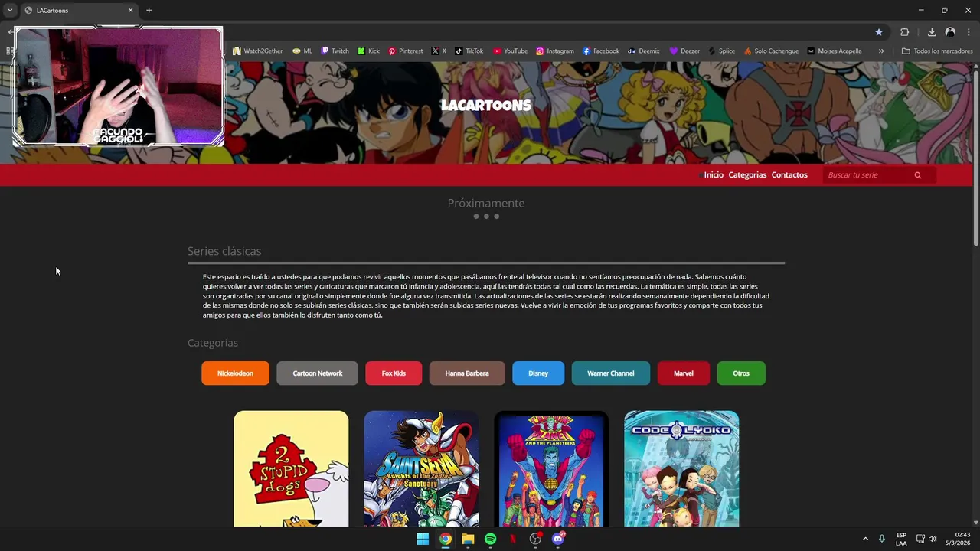Open Chrome from the taskbar
Viewport: 980px width, 551px height.
tap(445, 539)
